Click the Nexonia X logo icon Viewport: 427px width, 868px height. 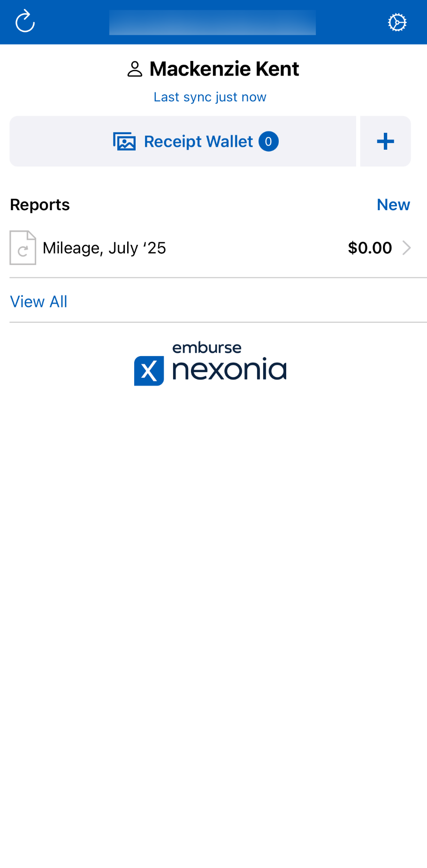point(149,371)
